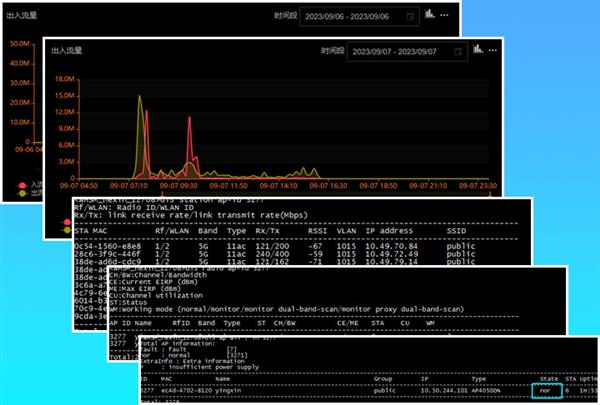
Task: Open more options menu in 09/07 traffic panel
Action: pyautogui.click(x=493, y=50)
